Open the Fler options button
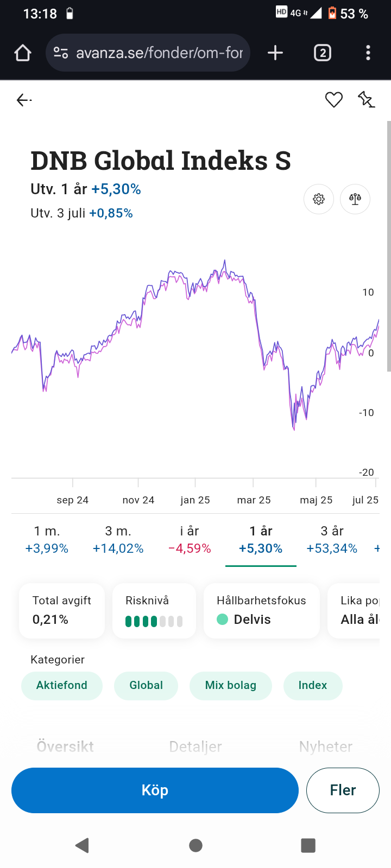391x868 pixels. point(343,790)
